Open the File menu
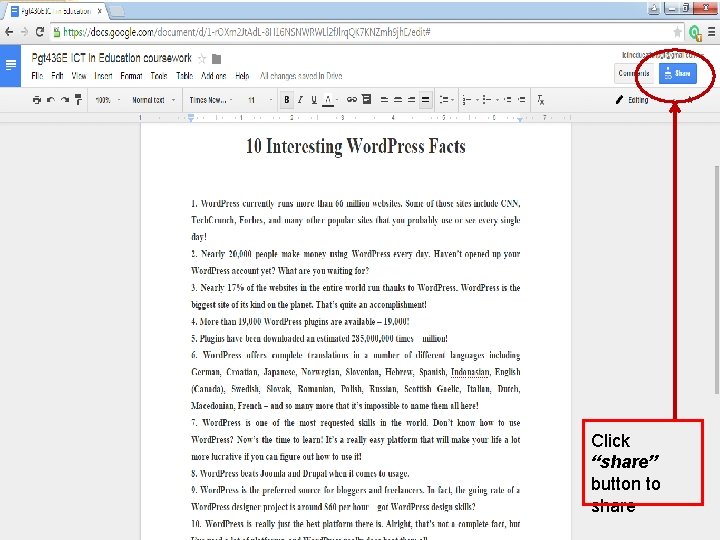Viewport: 720px width, 540px height. click(x=37, y=76)
